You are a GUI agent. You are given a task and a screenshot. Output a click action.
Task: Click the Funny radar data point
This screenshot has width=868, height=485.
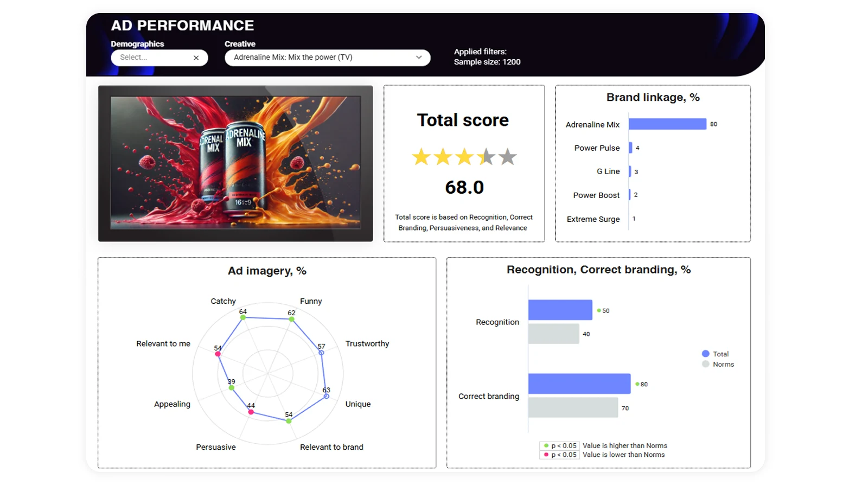click(292, 320)
